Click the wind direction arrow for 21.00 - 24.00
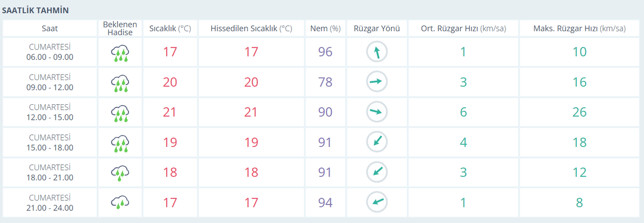This screenshot has width=644, height=223. 376,203
